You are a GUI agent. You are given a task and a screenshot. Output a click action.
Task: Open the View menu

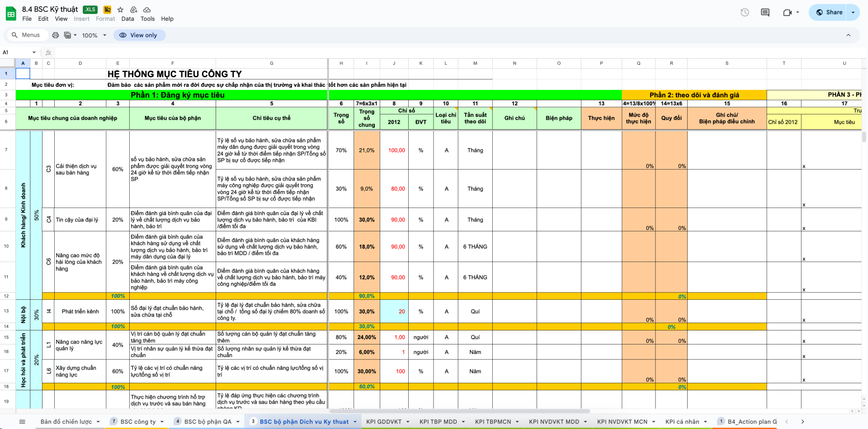[61, 19]
